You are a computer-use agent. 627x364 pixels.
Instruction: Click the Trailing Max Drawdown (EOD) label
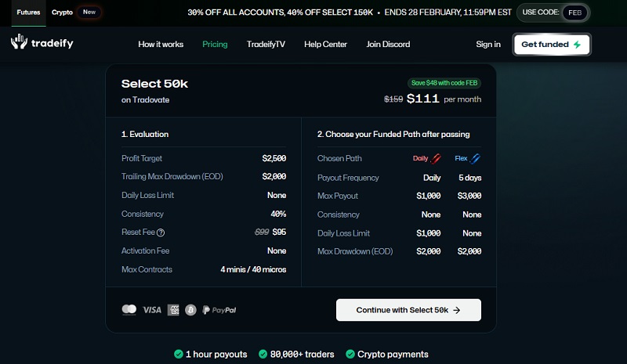coord(172,177)
